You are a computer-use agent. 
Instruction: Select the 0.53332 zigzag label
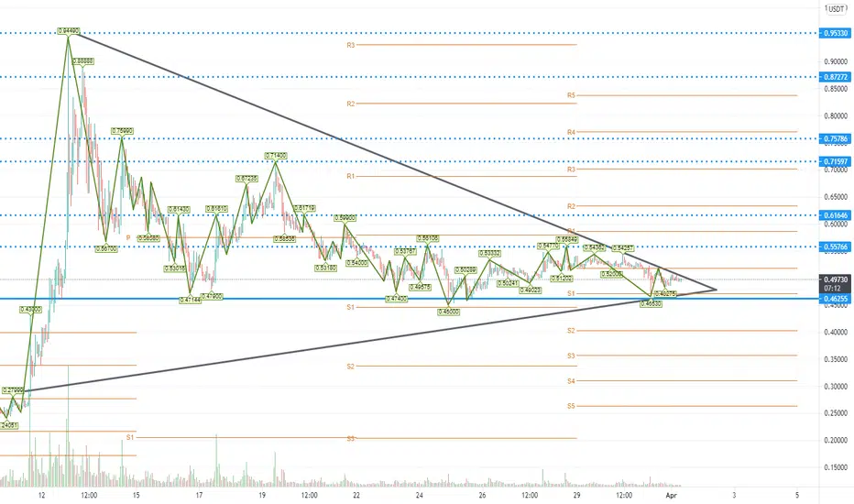tap(490, 253)
